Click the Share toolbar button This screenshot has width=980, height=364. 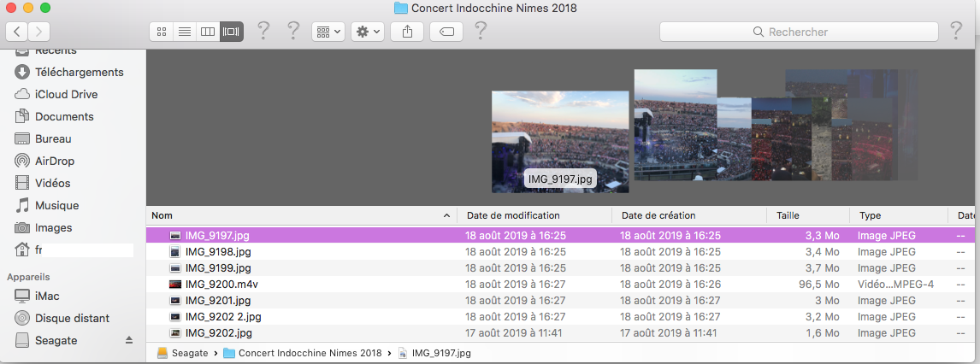pos(408,32)
